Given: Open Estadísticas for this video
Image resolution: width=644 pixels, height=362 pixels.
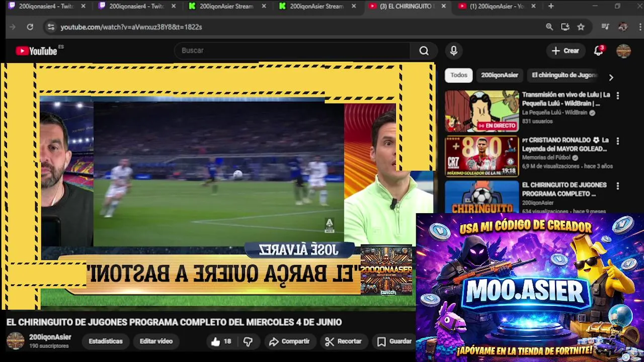Looking at the screenshot, I should [x=106, y=341].
